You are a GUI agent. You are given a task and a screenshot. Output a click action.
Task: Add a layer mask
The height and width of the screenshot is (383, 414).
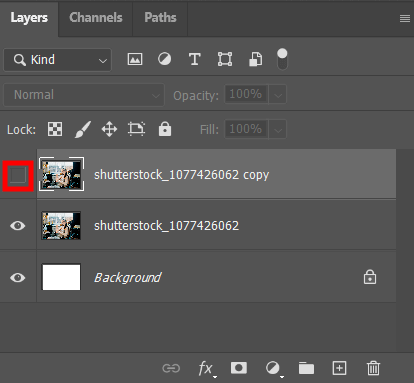(239, 368)
